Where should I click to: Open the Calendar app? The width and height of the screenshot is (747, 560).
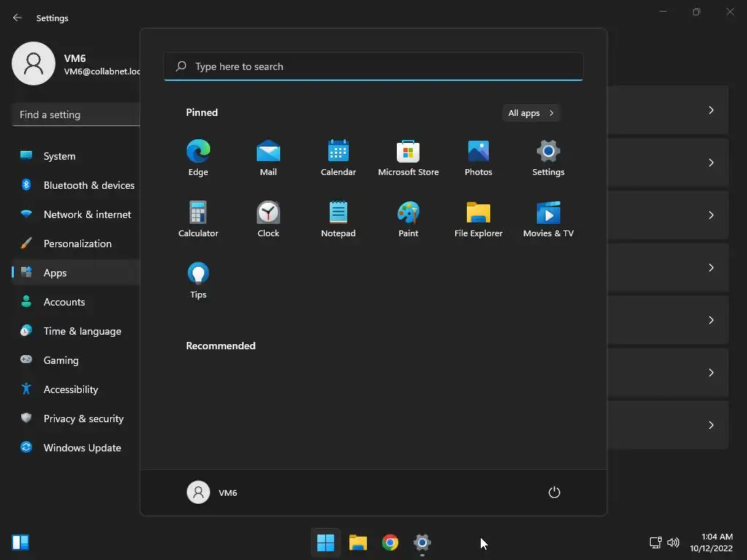coord(338,157)
